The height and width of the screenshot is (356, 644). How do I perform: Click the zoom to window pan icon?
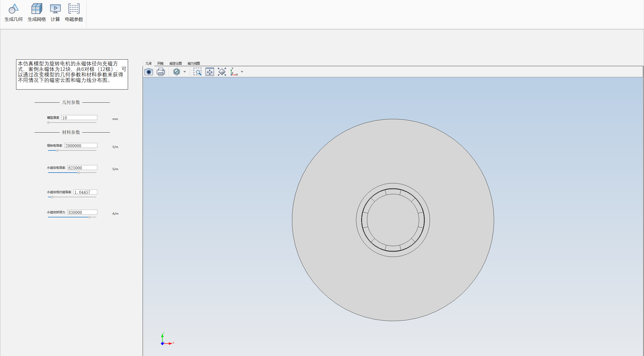(x=210, y=72)
